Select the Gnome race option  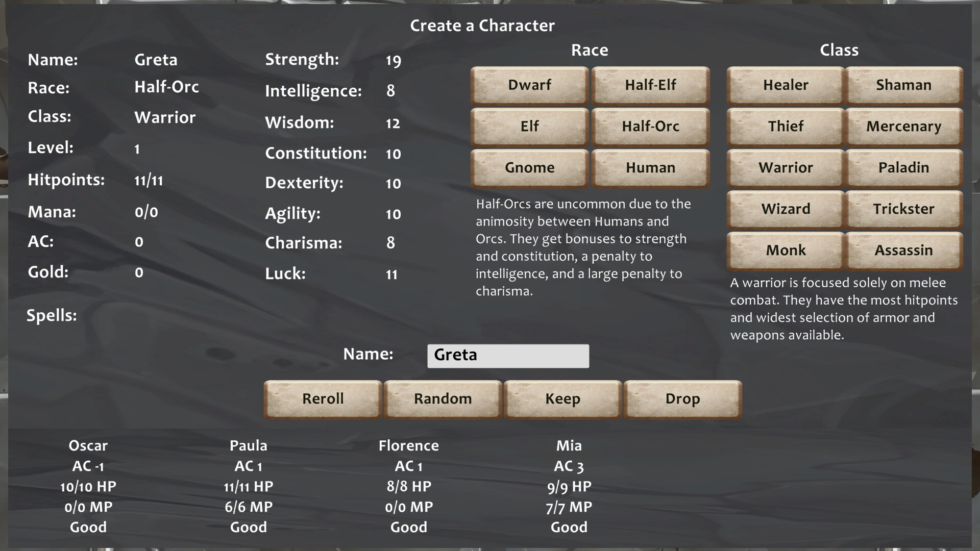coord(530,167)
